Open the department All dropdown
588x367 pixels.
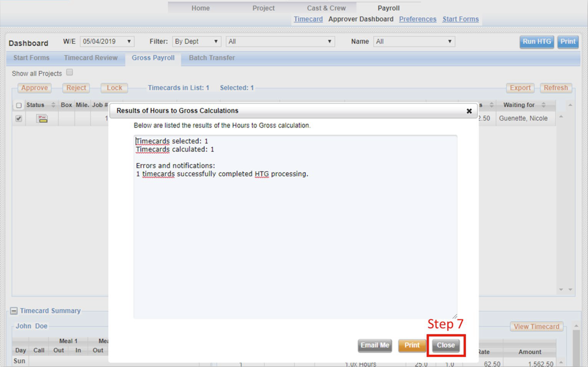point(280,41)
